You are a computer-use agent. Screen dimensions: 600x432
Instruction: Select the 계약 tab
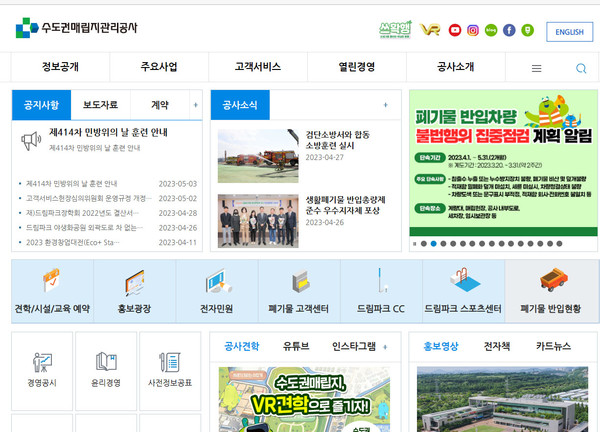pos(160,105)
